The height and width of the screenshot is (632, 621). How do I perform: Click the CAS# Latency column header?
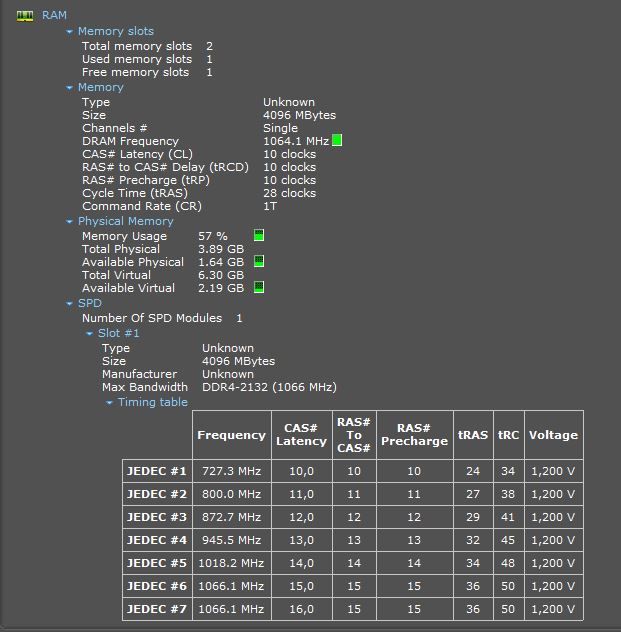point(301,435)
